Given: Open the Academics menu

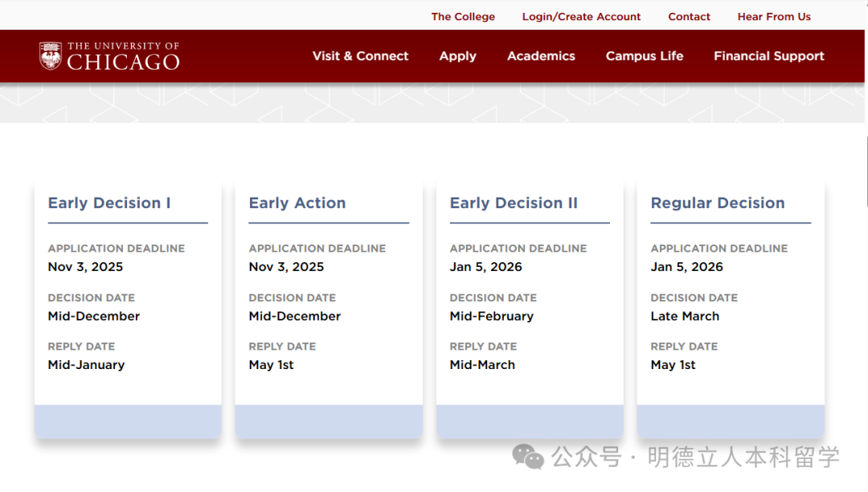Looking at the screenshot, I should 541,56.
